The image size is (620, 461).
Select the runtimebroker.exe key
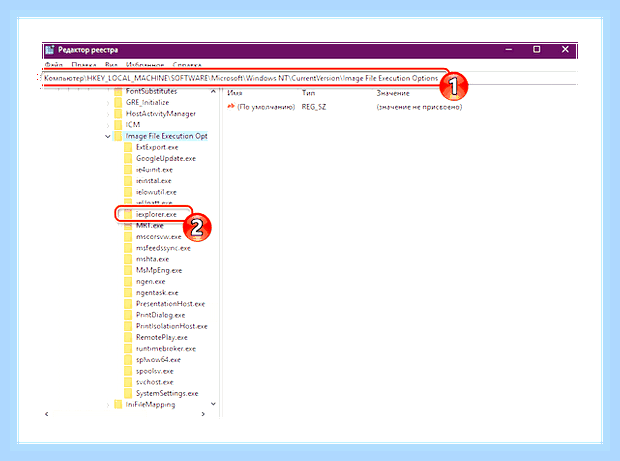166,349
